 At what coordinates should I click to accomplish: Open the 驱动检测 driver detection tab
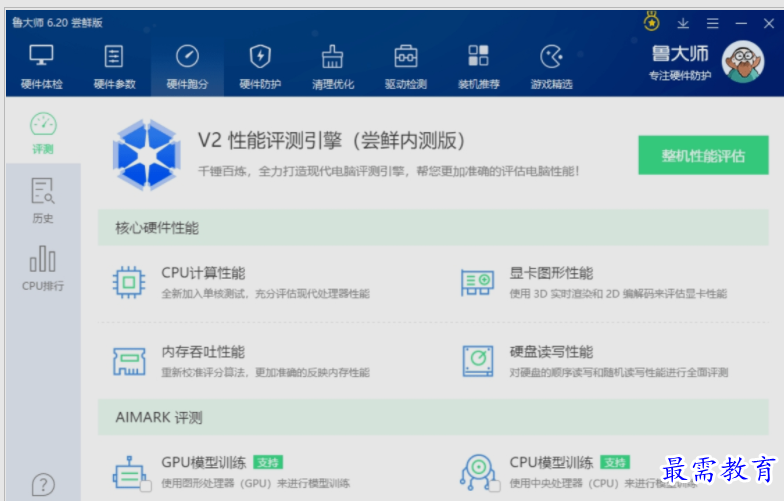[x=406, y=67]
